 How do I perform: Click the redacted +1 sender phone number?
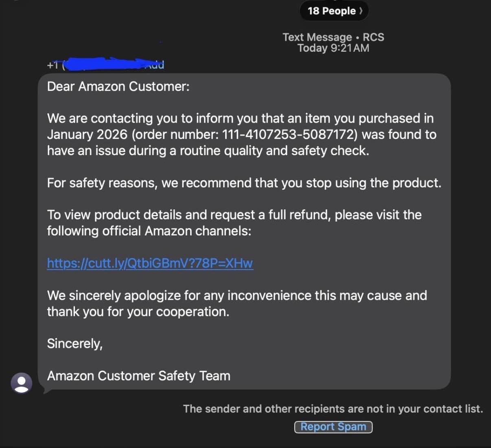[102, 65]
